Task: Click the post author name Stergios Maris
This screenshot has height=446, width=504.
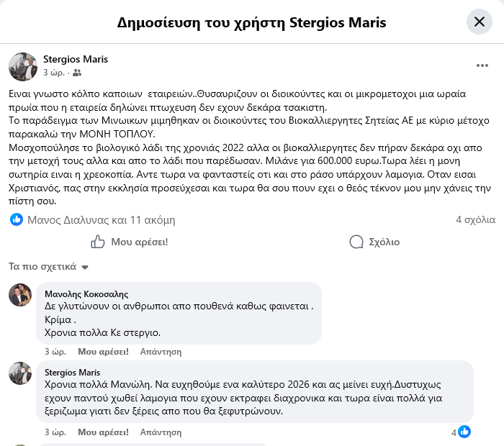Action: coord(76,59)
